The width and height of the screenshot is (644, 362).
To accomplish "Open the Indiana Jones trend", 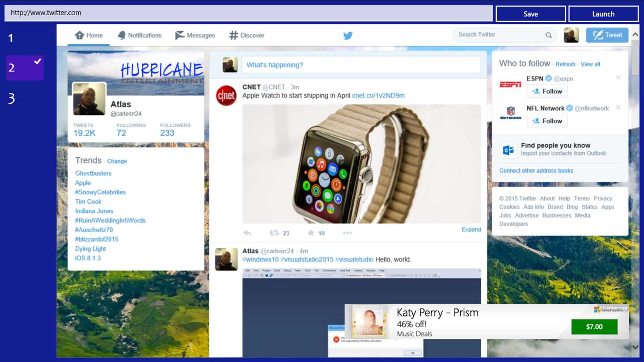I will tap(94, 211).
